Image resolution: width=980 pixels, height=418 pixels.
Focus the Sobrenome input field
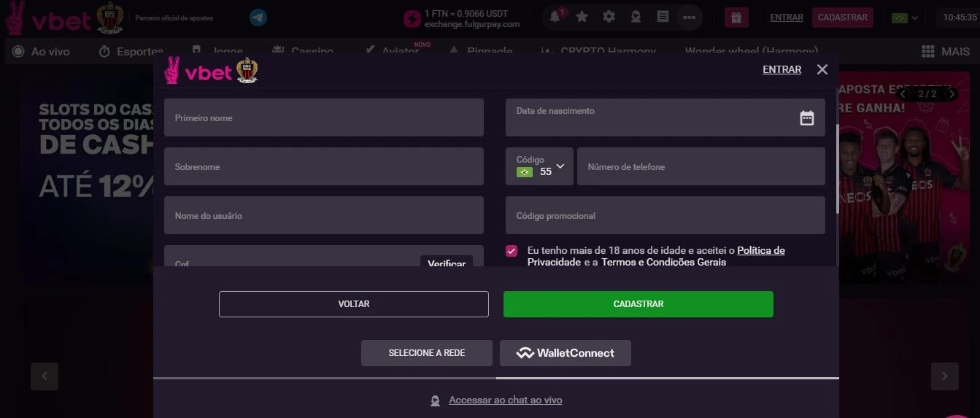[324, 166]
